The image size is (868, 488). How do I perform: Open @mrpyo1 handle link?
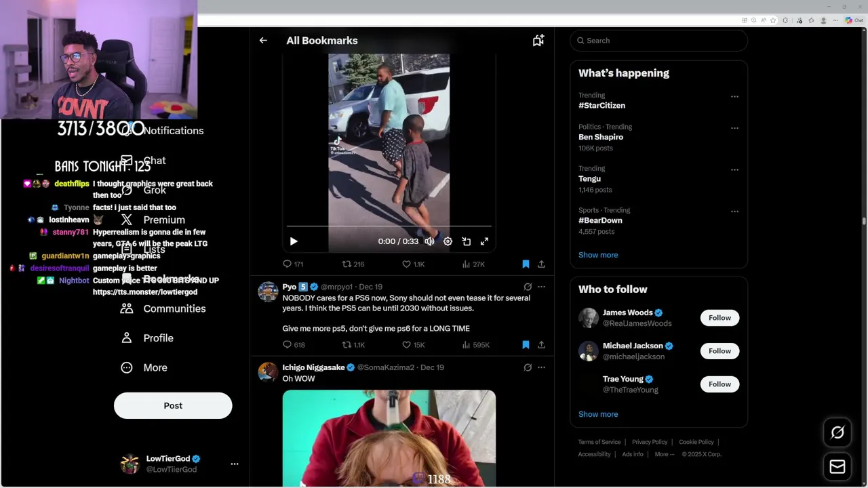(x=337, y=287)
